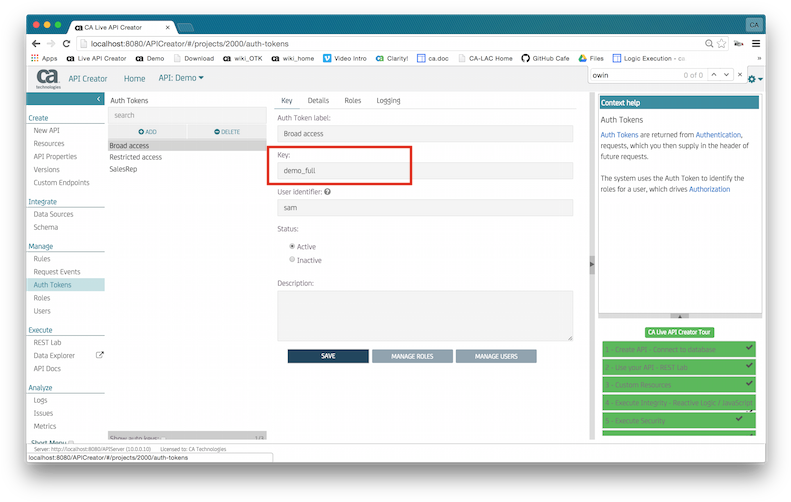
Task: Select the Inactive status radio button
Action: (x=292, y=259)
